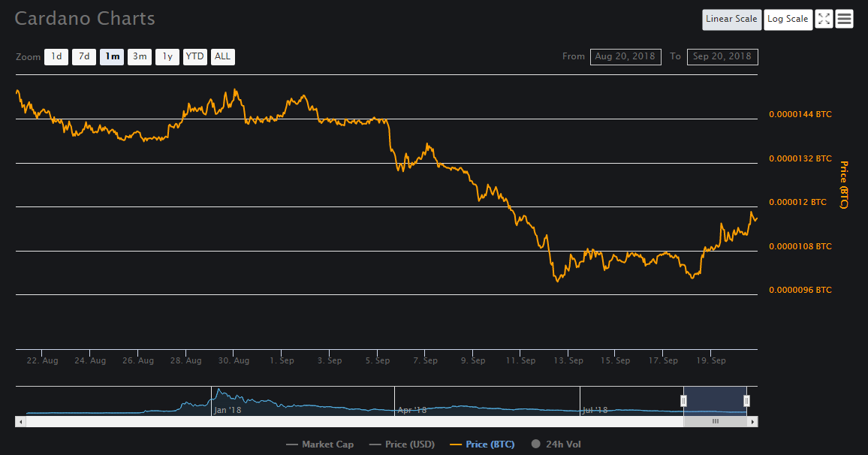The height and width of the screenshot is (455, 868).
Task: Click the Price (BTC) vertical axis title
Action: click(x=844, y=185)
